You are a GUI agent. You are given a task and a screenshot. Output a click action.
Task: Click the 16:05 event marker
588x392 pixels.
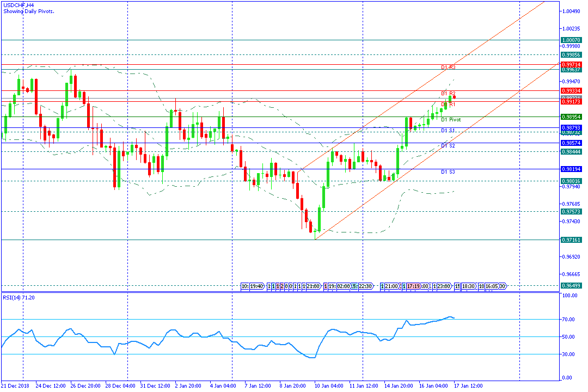[492, 286]
